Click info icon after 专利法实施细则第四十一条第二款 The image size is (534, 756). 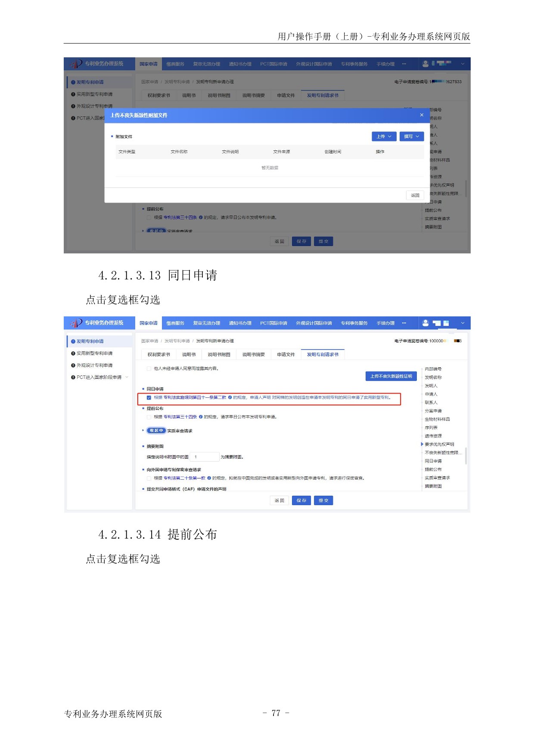(230, 397)
